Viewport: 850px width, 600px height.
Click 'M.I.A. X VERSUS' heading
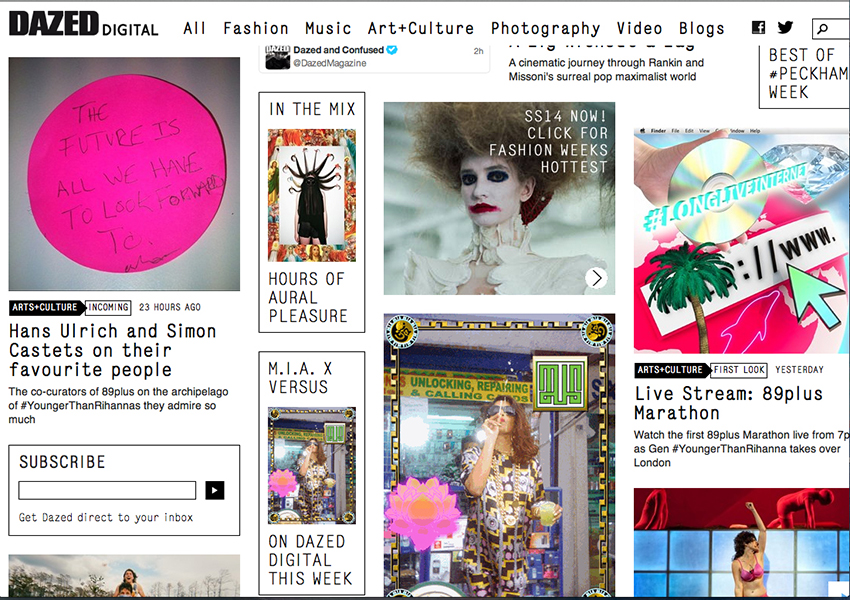coord(300,378)
